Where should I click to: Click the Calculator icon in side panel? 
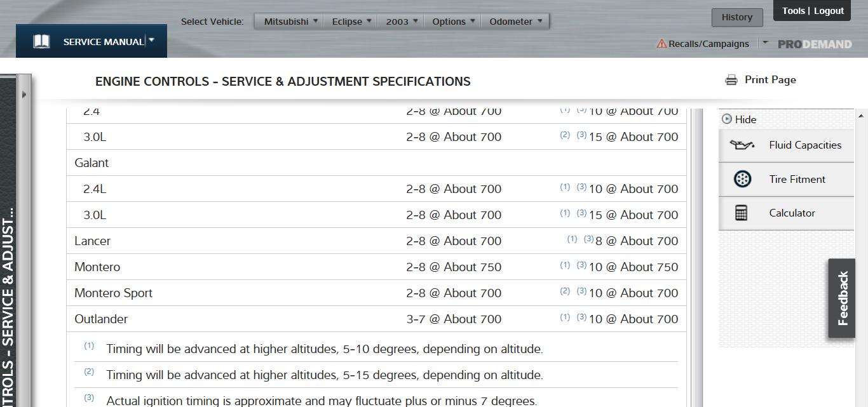(x=741, y=213)
